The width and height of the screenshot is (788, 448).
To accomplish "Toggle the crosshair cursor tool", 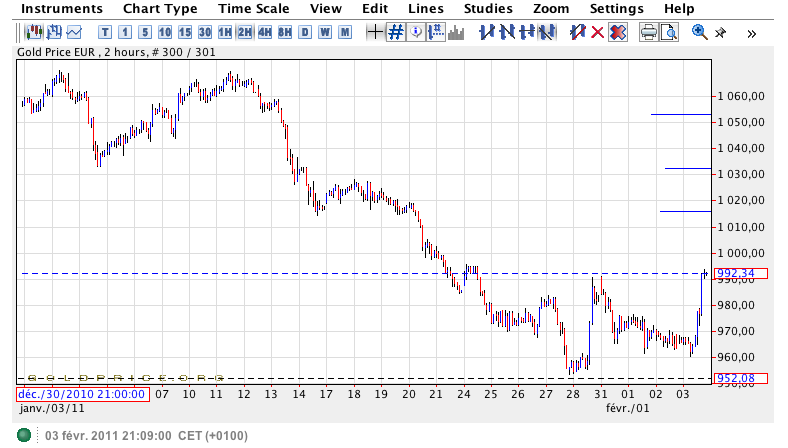I will click(x=375, y=33).
